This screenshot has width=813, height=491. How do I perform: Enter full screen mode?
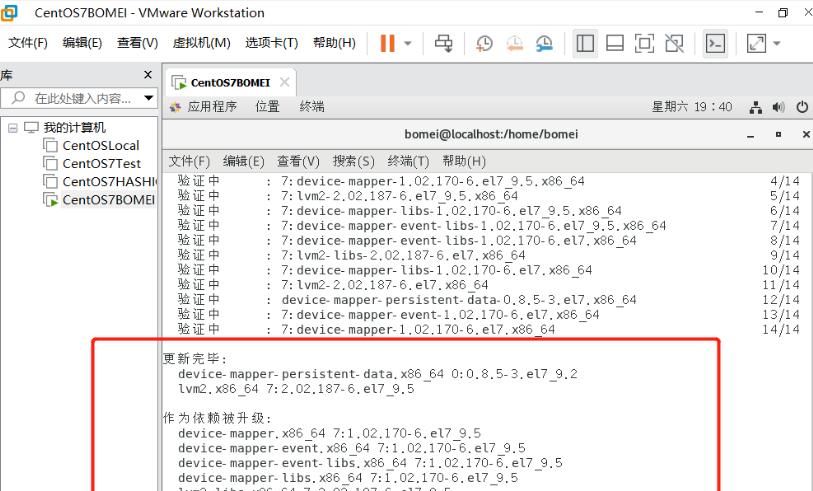pyautogui.click(x=644, y=44)
